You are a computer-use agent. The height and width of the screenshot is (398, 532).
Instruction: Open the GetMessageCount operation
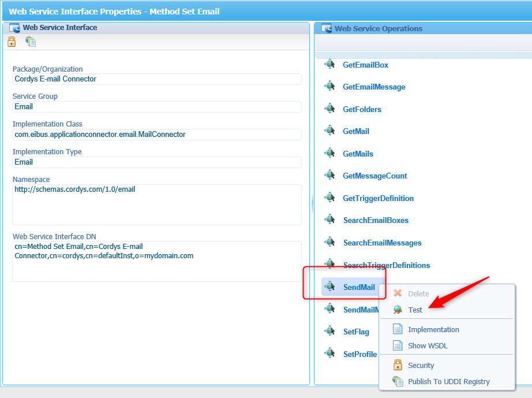(374, 176)
